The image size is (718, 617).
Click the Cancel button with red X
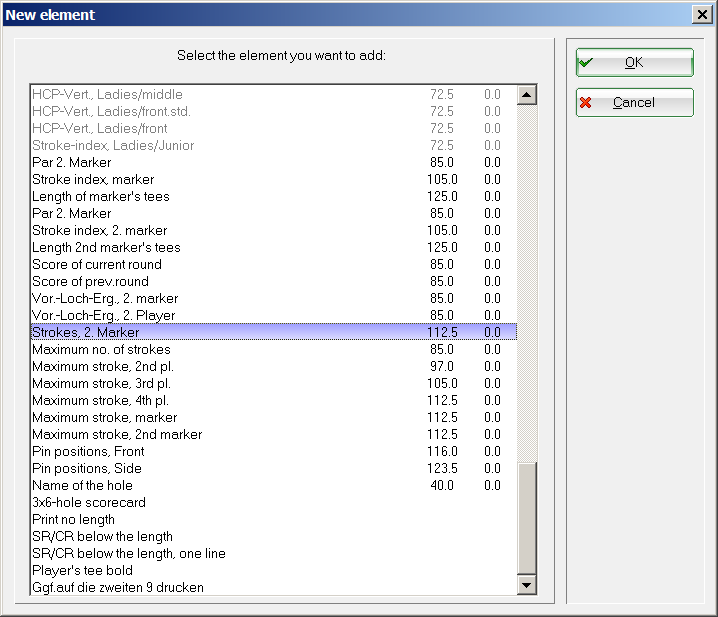click(634, 102)
